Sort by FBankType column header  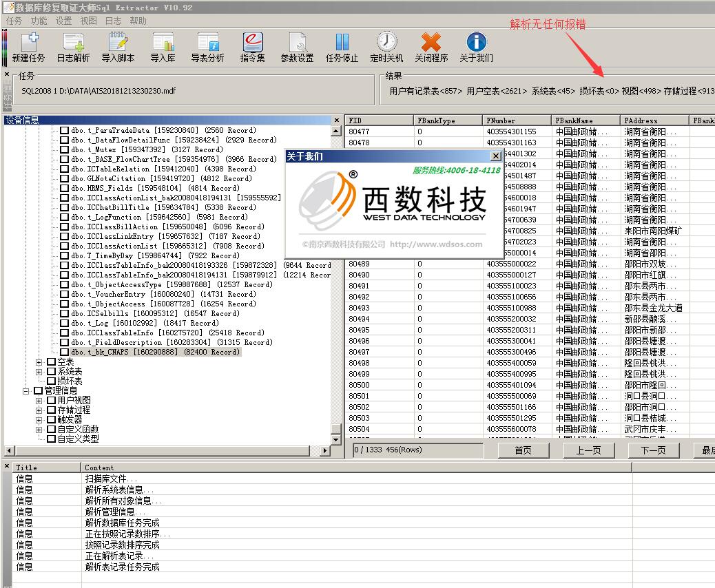448,120
